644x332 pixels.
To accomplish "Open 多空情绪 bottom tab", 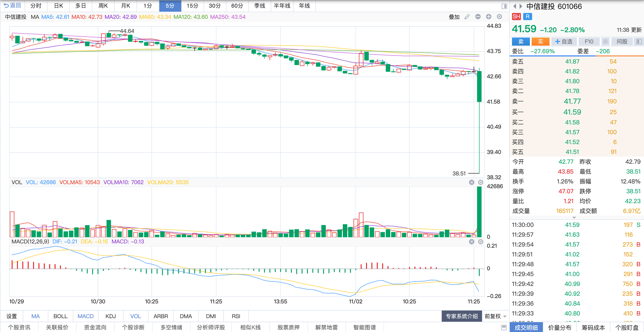I will 171,327.
